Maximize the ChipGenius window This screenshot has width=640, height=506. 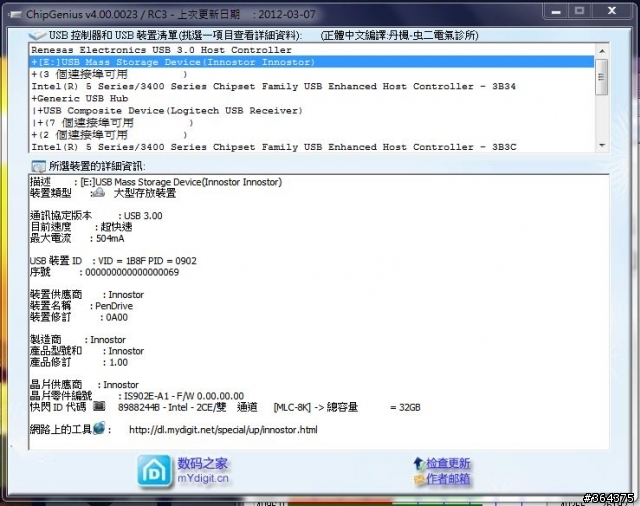(580, 11)
